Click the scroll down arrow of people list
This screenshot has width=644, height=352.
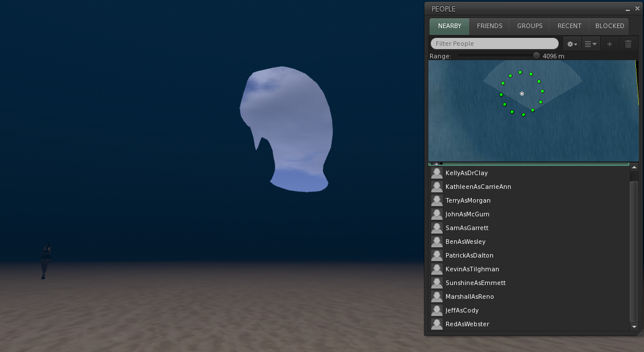[634, 326]
